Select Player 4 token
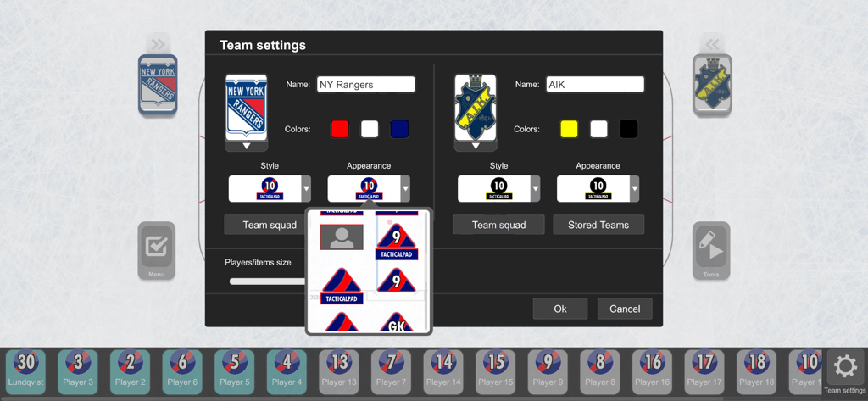Viewport: 868px width, 401px height. (287, 371)
